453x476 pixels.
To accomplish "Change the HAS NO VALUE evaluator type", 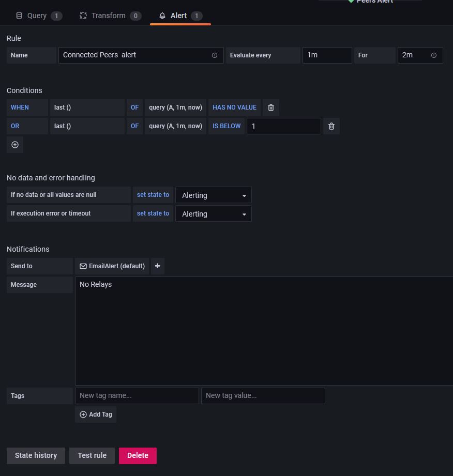I will 234,108.
